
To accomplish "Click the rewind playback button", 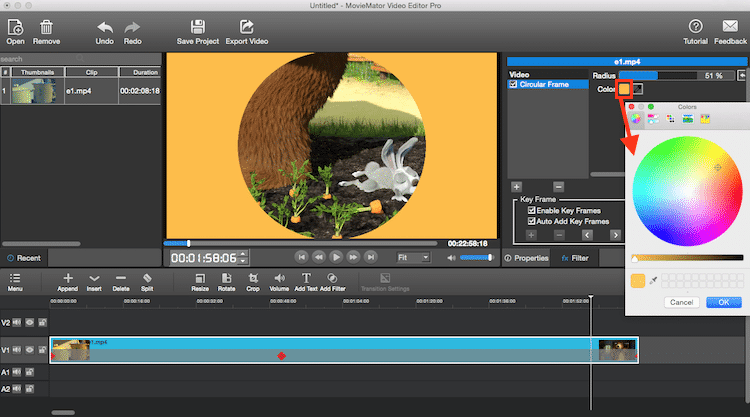I will (319, 257).
